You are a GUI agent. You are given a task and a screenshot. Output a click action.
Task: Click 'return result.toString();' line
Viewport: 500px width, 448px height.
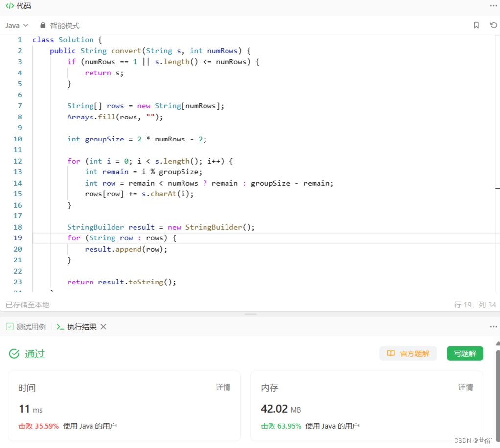pyautogui.click(x=121, y=282)
